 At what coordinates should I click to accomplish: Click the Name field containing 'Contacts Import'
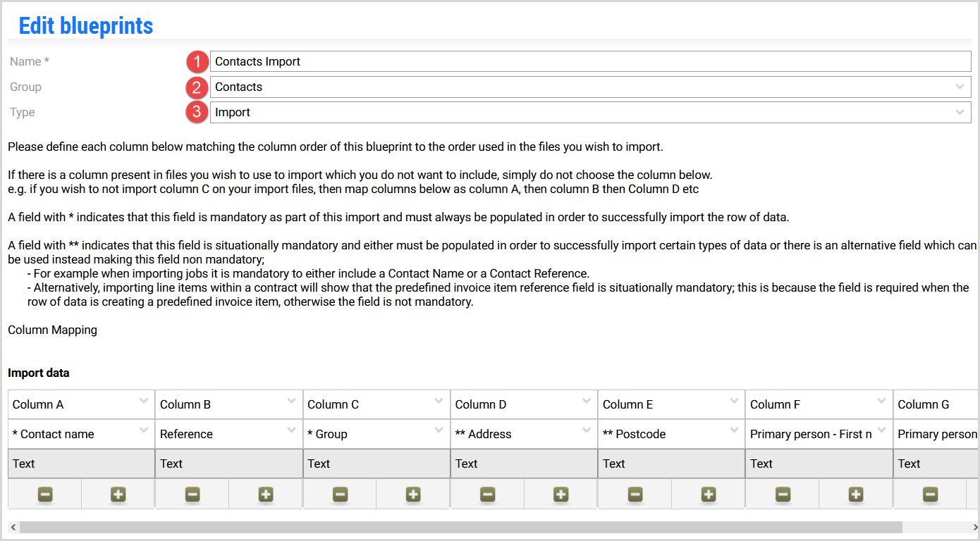[x=591, y=61]
